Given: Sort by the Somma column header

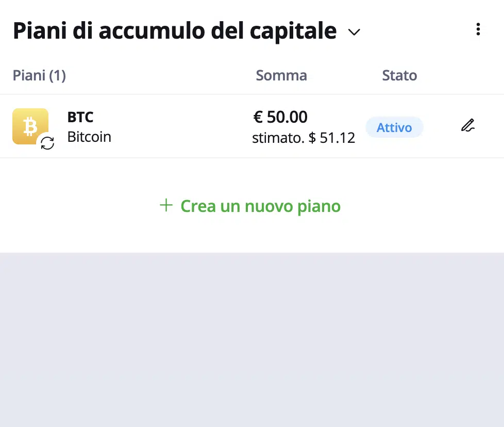Looking at the screenshot, I should click(x=281, y=76).
